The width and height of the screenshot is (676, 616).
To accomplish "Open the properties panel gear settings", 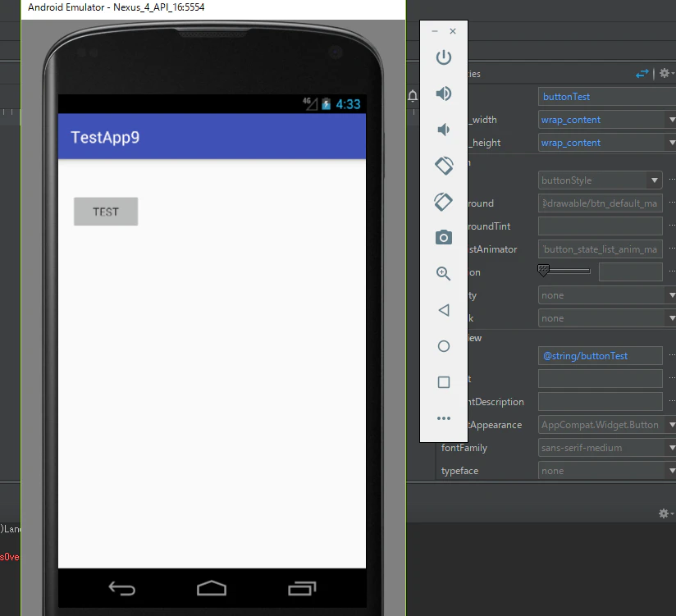I will click(x=665, y=73).
